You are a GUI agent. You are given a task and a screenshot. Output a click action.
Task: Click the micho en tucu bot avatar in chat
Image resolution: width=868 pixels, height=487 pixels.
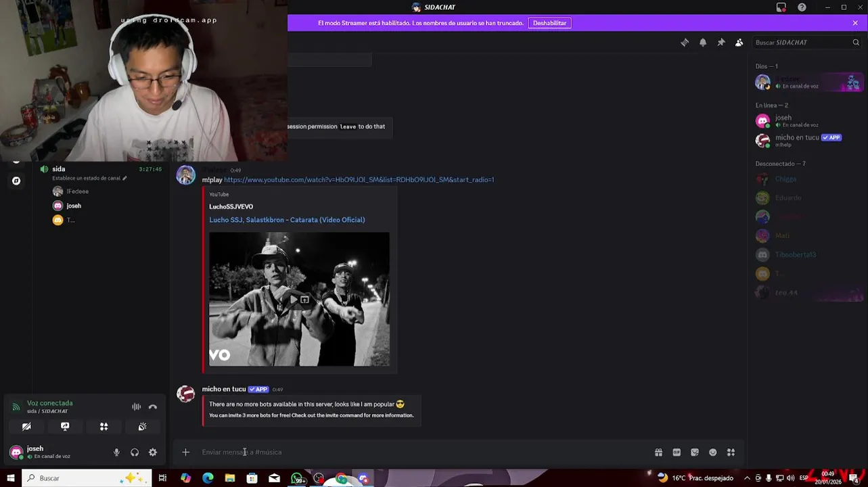(185, 393)
